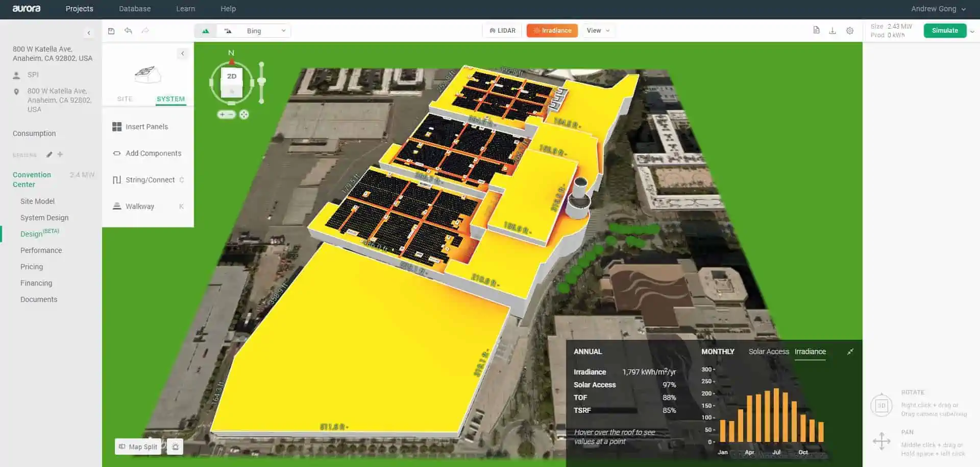The image size is (980, 467).
Task: Open the Andrew Gong account menu
Action: point(938,9)
